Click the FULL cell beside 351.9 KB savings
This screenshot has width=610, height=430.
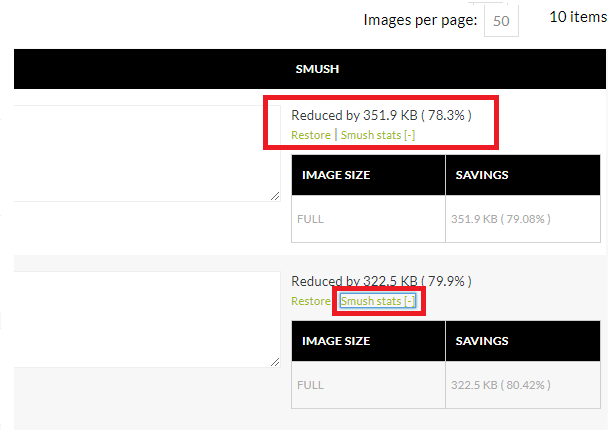[368, 219]
